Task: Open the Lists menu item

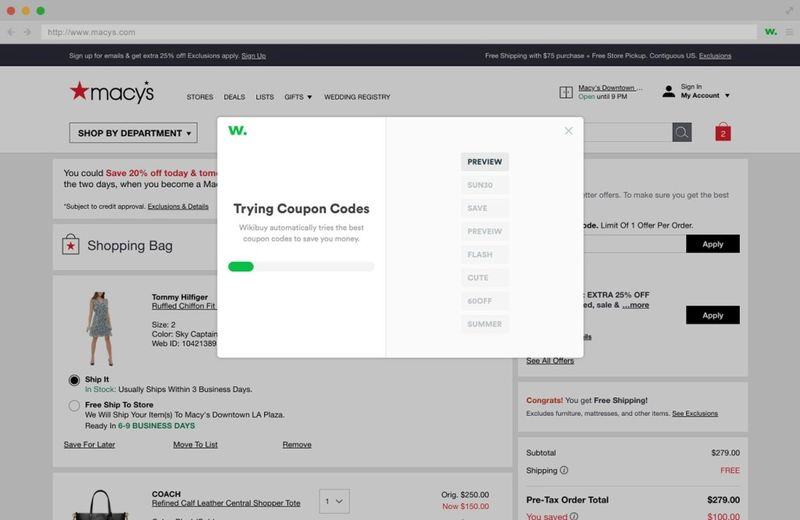Action: 264,97
